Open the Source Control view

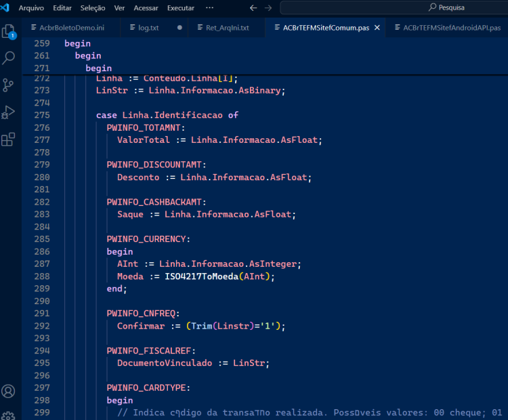(7, 85)
